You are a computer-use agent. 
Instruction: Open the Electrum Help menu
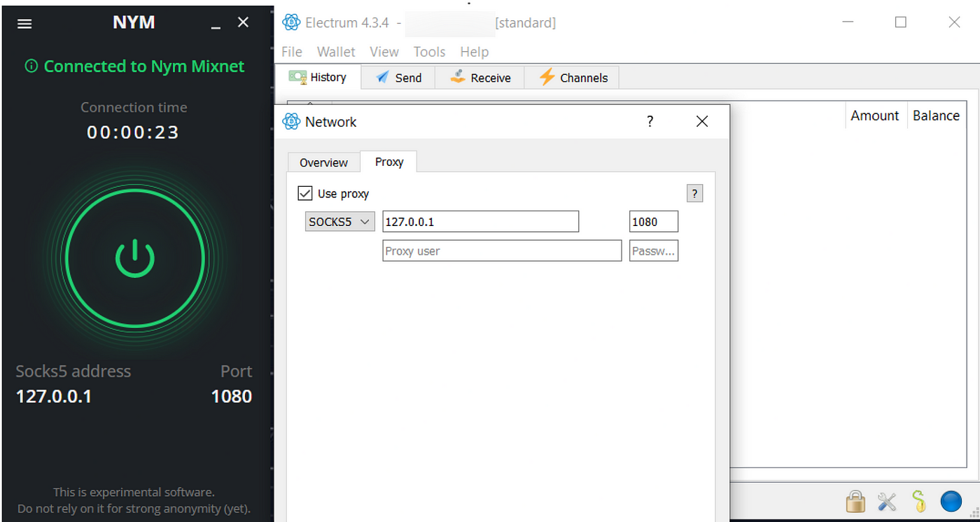(475, 52)
